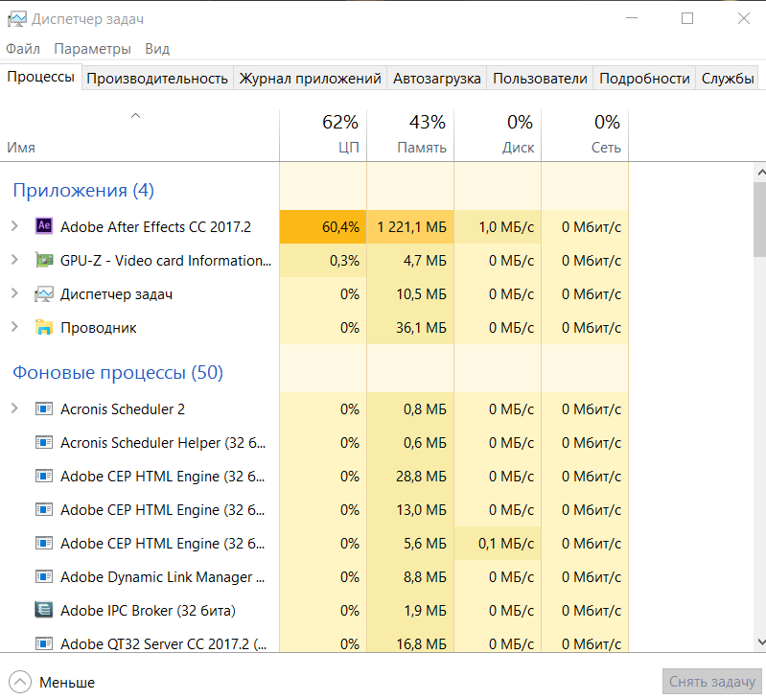Click the 1,0 МБ/с disk cell
The height and width of the screenshot is (700, 766).
(x=498, y=226)
